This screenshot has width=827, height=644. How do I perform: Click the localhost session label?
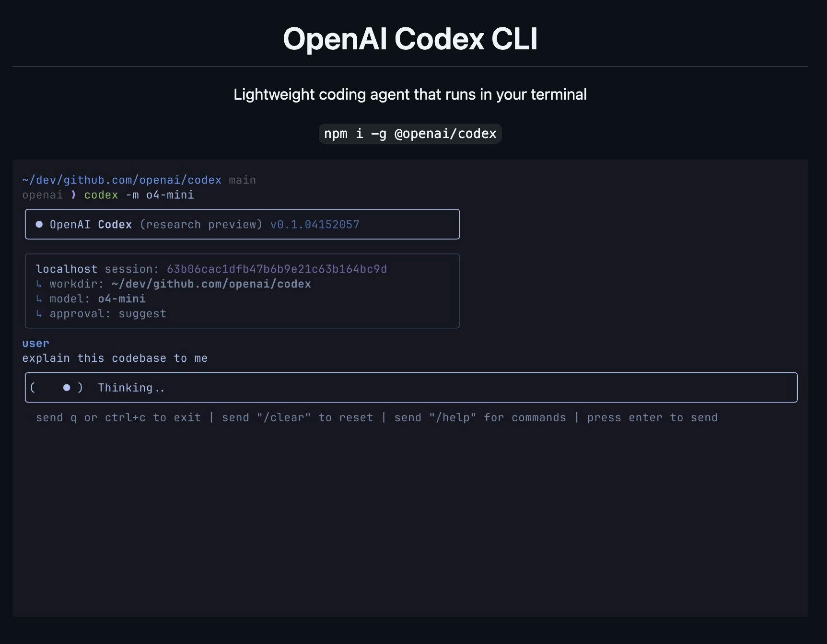(x=67, y=269)
